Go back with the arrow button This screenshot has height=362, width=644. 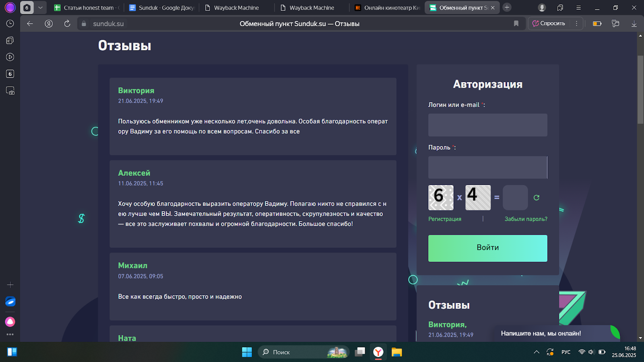pyautogui.click(x=30, y=24)
